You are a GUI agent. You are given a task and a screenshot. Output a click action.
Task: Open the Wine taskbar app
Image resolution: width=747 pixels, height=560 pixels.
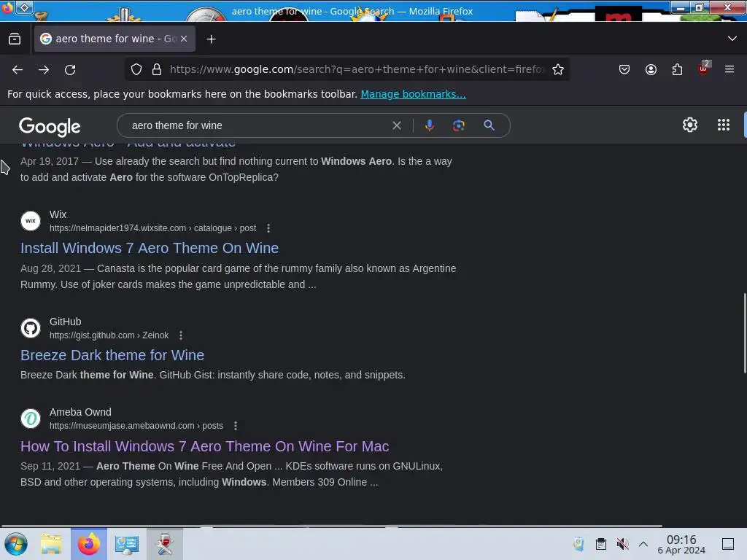(x=165, y=544)
